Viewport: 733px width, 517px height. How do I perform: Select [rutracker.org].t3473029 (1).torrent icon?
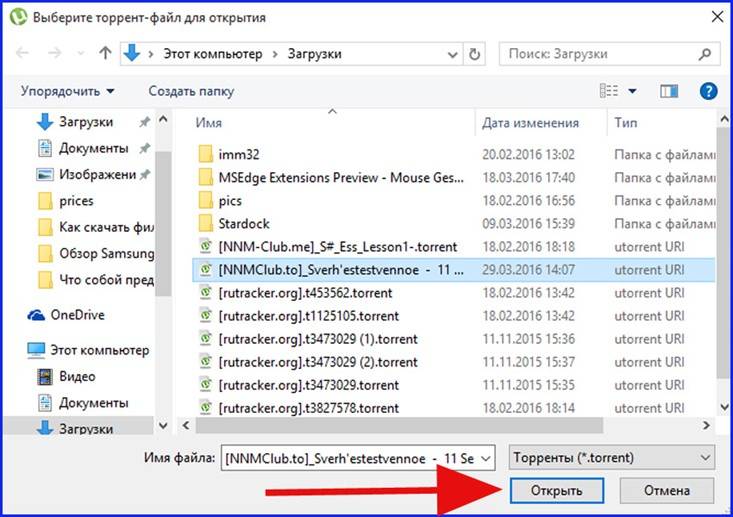[x=206, y=339]
